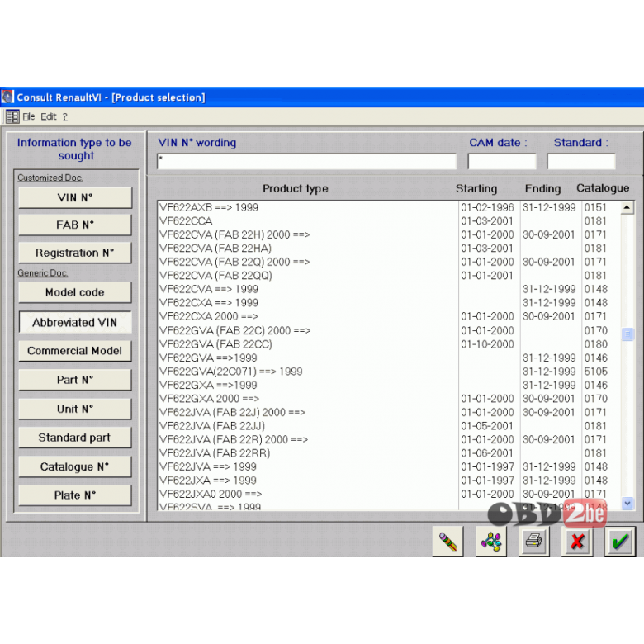Select the Part N° button
The width and height of the screenshot is (644, 644).
(75, 380)
